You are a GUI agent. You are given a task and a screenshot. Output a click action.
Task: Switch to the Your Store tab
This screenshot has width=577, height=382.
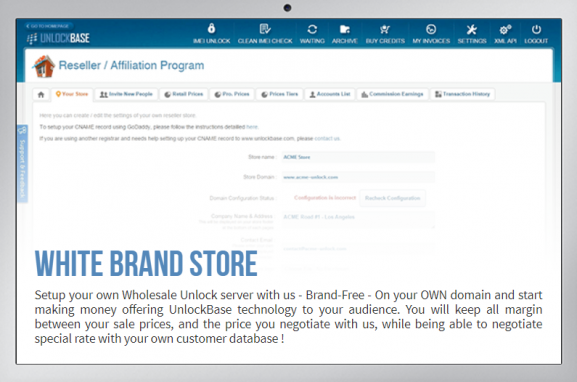click(72, 94)
